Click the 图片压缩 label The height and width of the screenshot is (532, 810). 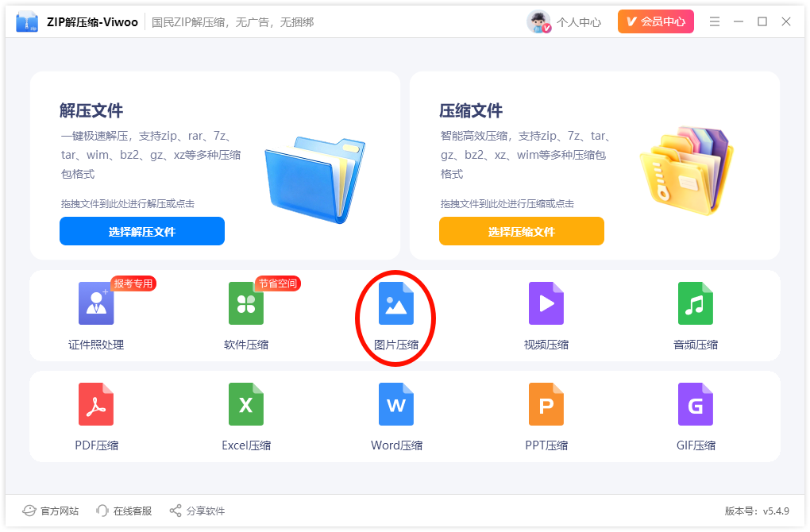(396, 345)
